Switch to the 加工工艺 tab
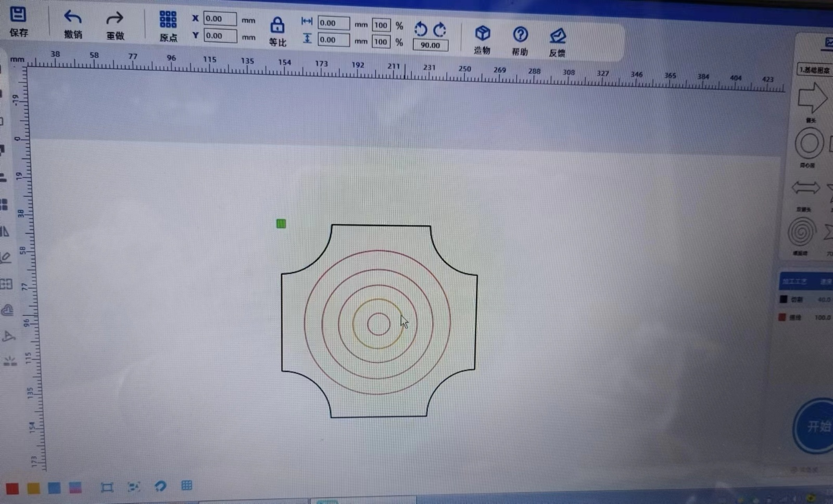 pos(794,281)
